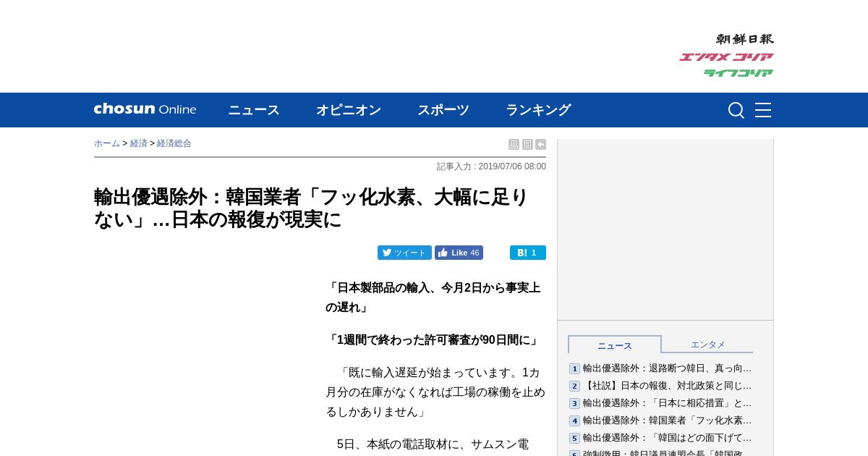Click the go-back arrow icon

pyautogui.click(x=540, y=145)
